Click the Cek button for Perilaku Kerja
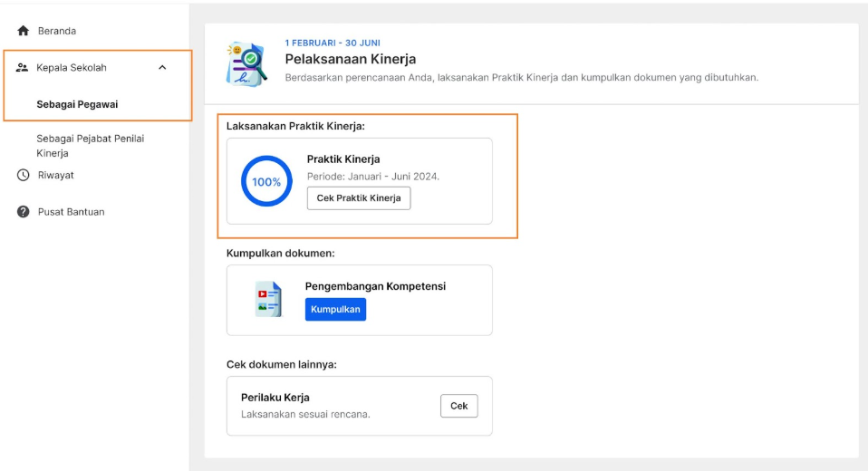 click(x=458, y=406)
